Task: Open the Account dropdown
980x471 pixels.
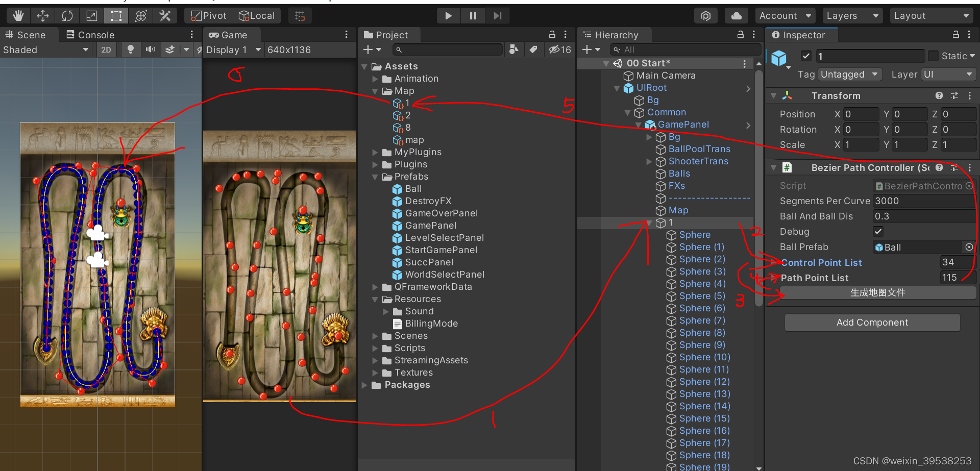Action: 785,16
